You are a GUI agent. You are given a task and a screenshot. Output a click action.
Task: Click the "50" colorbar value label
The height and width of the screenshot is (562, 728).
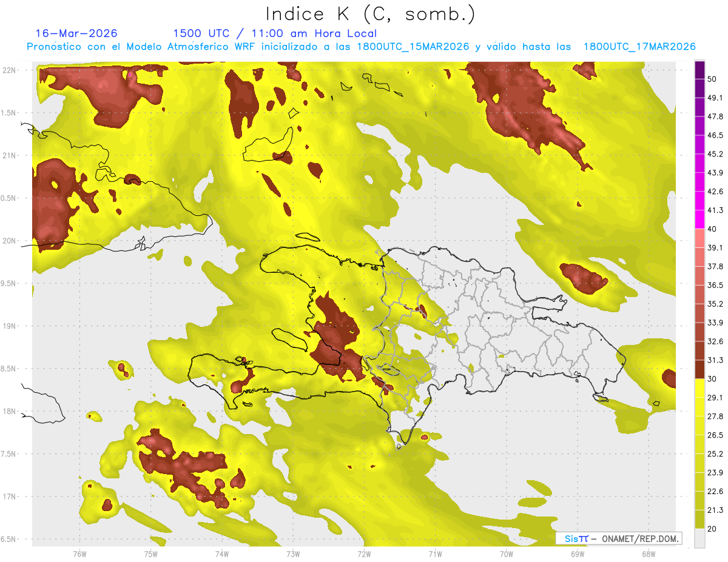[713, 79]
